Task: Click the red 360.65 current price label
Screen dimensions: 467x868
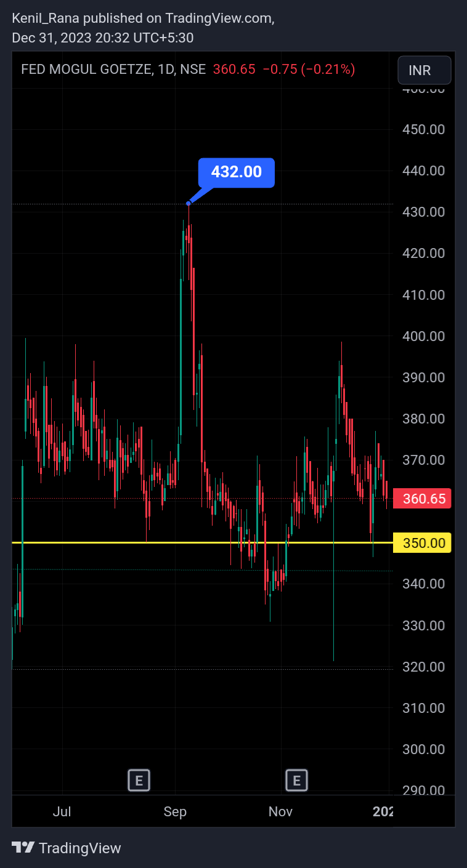Action: point(423,499)
